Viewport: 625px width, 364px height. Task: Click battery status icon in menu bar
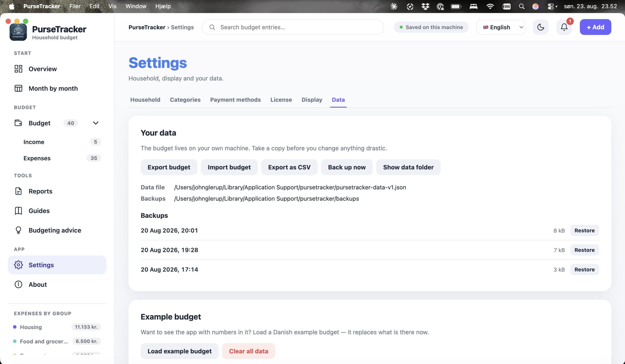point(456,6)
